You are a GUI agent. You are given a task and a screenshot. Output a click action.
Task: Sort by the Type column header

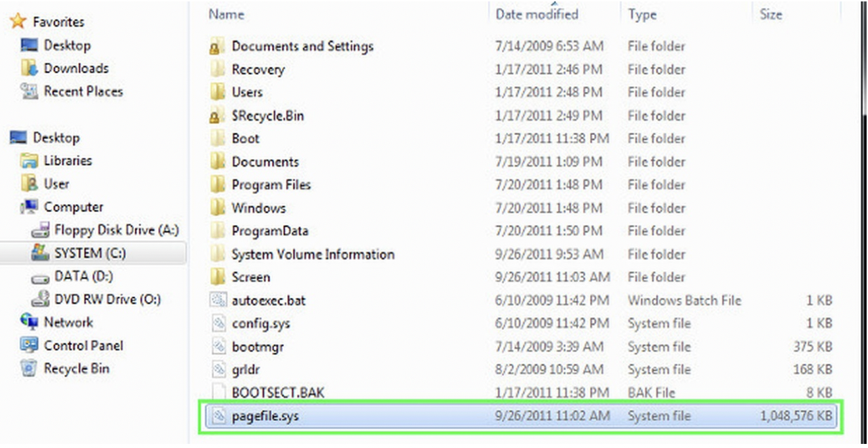(641, 14)
